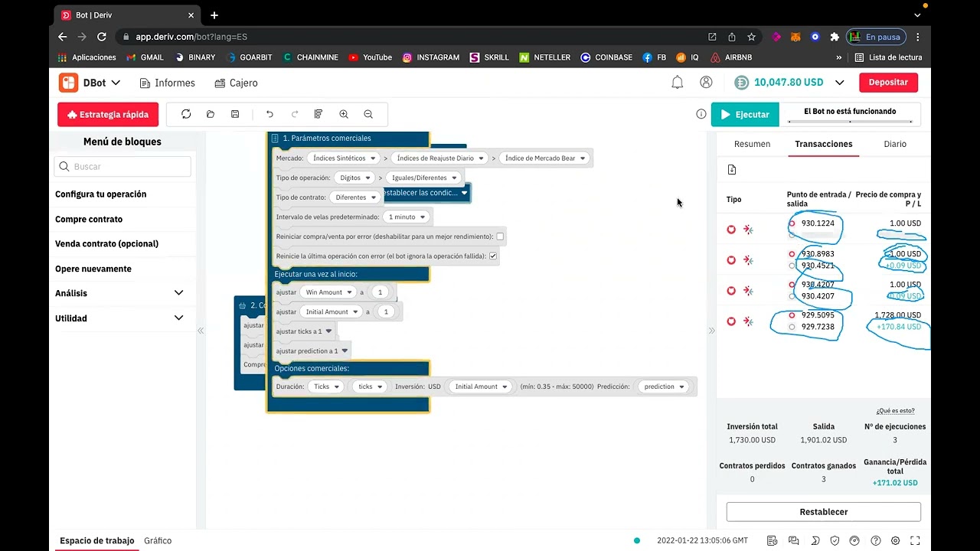Open the account limits gauge icon

point(855,541)
